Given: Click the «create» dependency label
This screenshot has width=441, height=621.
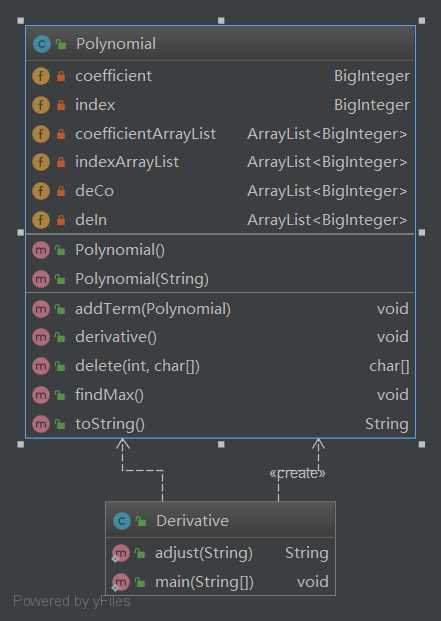Looking at the screenshot, I should pyautogui.click(x=298, y=473).
